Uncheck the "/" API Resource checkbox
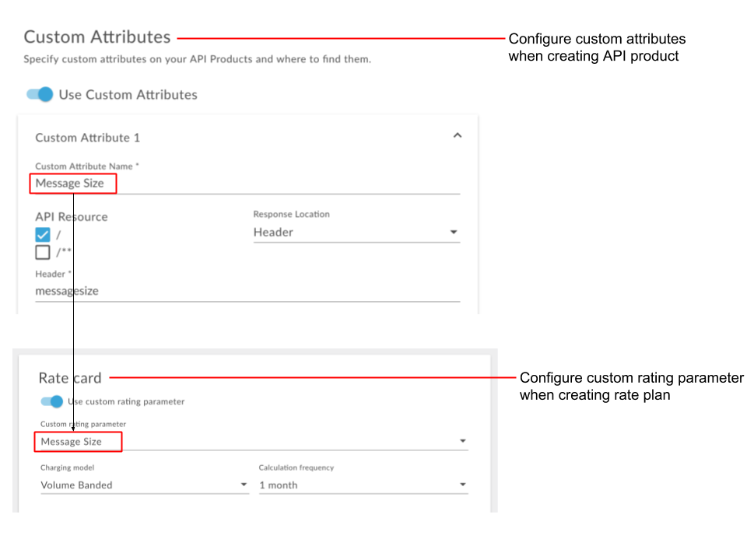Viewport: 747px width, 560px height. tap(43, 235)
